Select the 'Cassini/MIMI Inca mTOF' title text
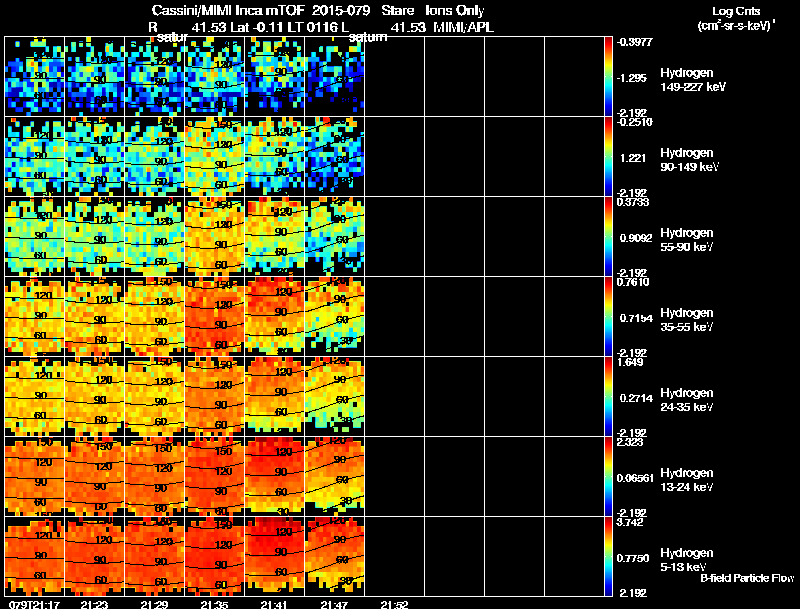 point(228,10)
